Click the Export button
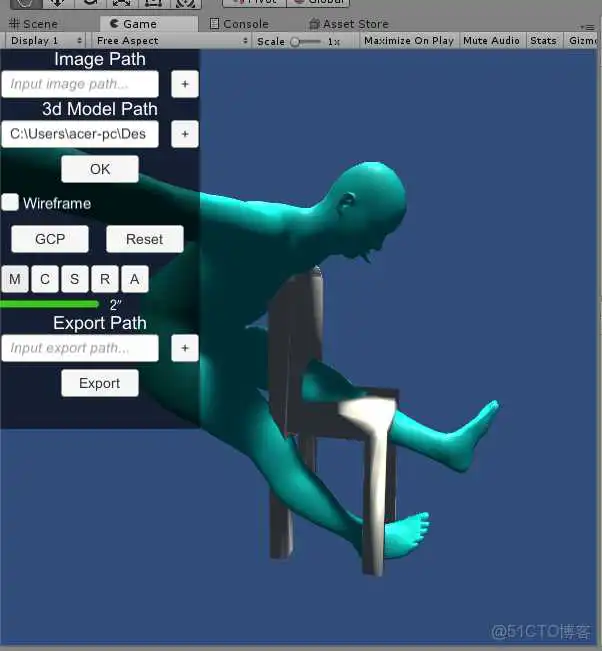 pyautogui.click(x=100, y=383)
